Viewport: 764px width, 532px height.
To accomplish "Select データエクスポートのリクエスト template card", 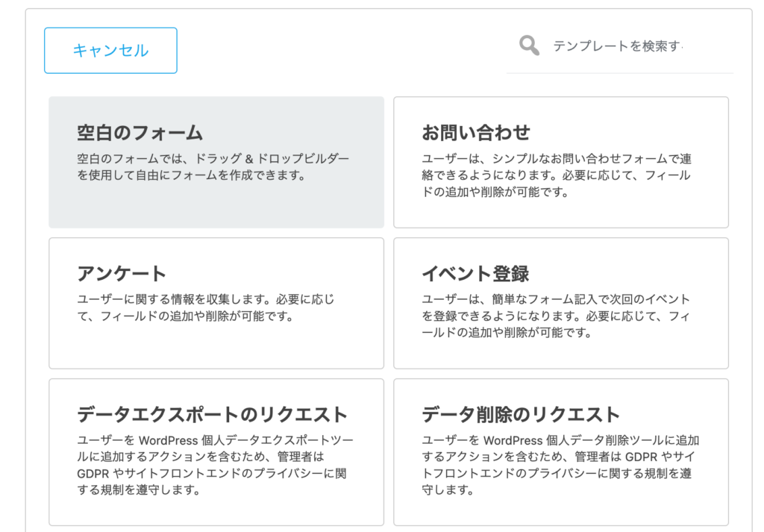I will pyautogui.click(x=216, y=452).
